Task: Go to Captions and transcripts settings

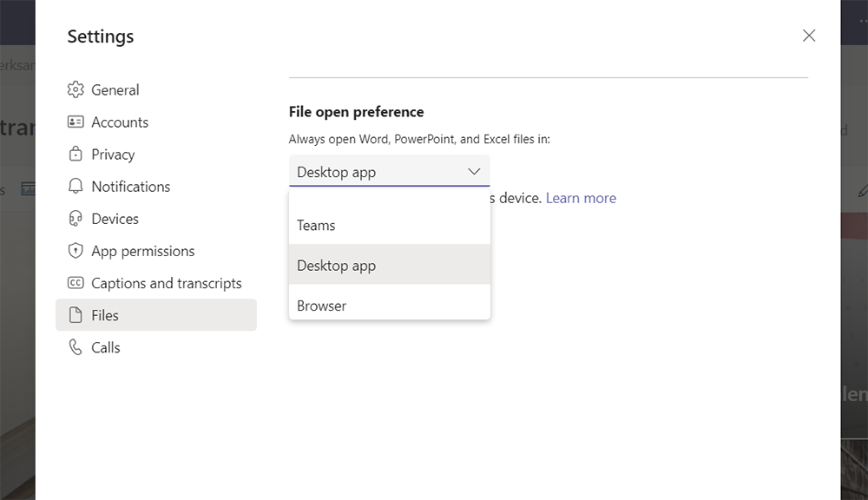Action: click(x=166, y=283)
